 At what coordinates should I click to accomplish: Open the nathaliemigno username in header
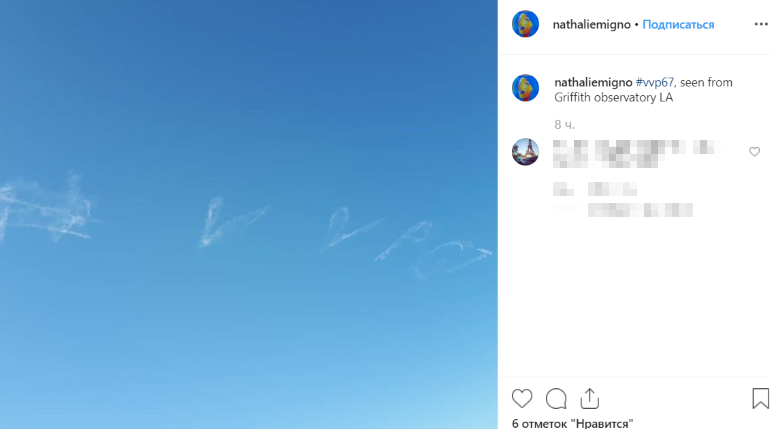tap(591, 25)
